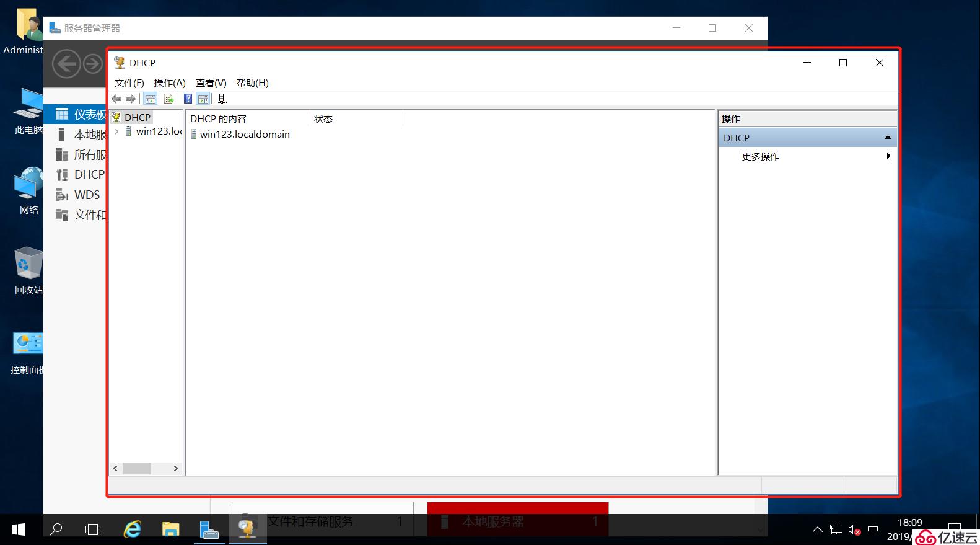Image resolution: width=980 pixels, height=545 pixels.
Task: Open the 操作(A) menu
Action: point(170,82)
